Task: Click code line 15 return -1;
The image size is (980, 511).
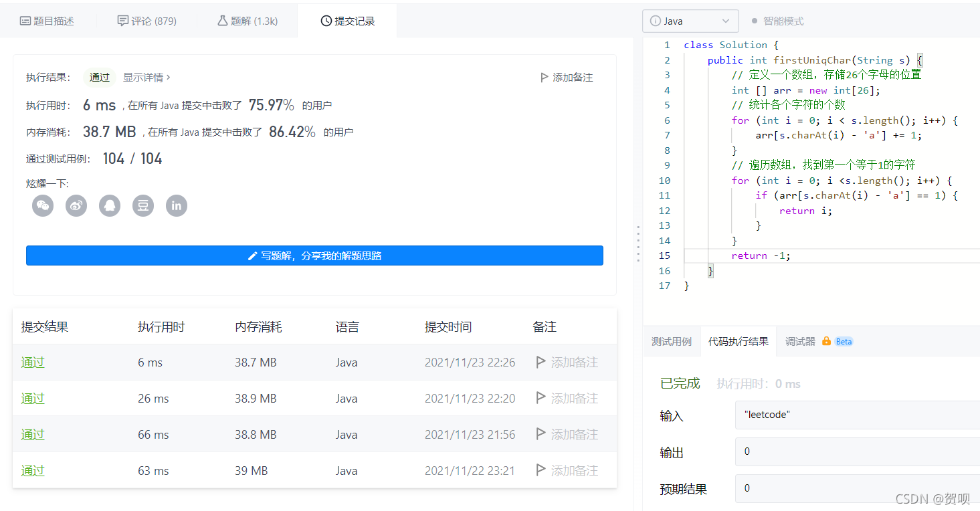Action: [761, 255]
